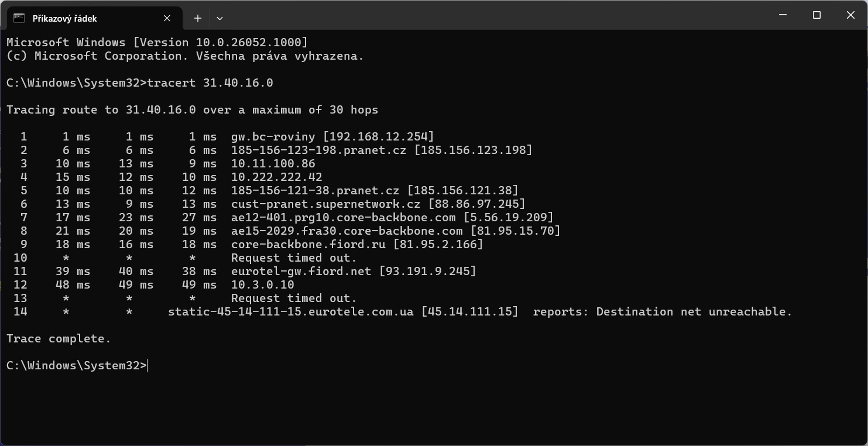This screenshot has height=446, width=868.
Task: Click the Microsoft Windows version line
Action: pos(156,43)
